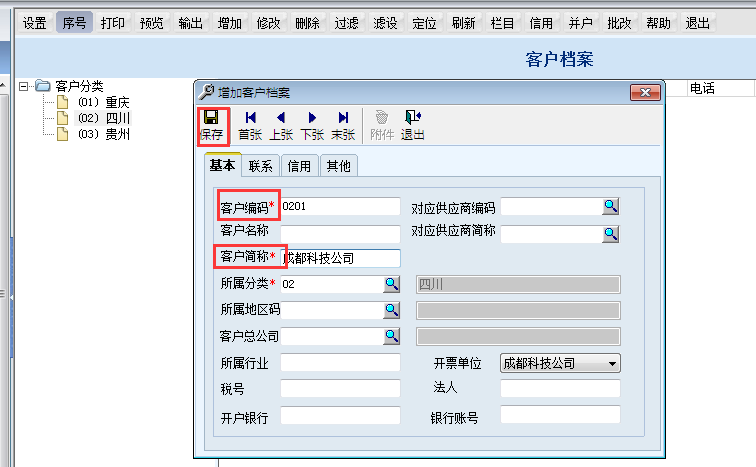Select (02) 四川 in customer tree
The image size is (756, 467).
coord(104,118)
